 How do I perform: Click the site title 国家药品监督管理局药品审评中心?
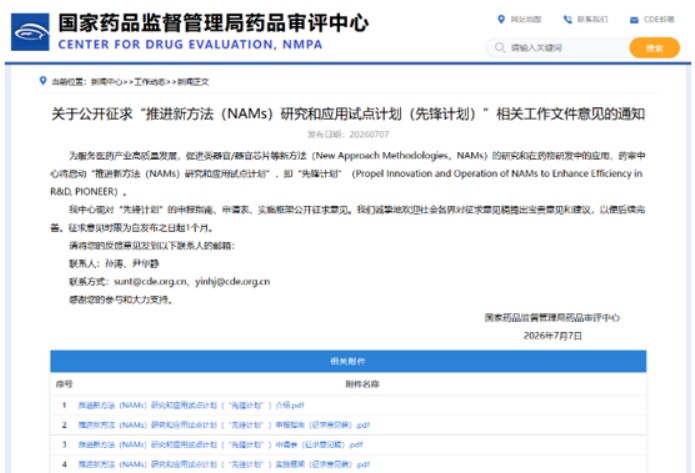(x=213, y=23)
